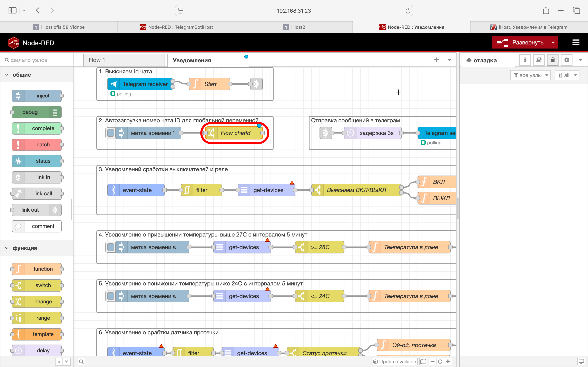Image resolution: width=588 pixels, height=367 pixels.
Task: Open the все узлы filter dropdown
Action: click(x=531, y=75)
